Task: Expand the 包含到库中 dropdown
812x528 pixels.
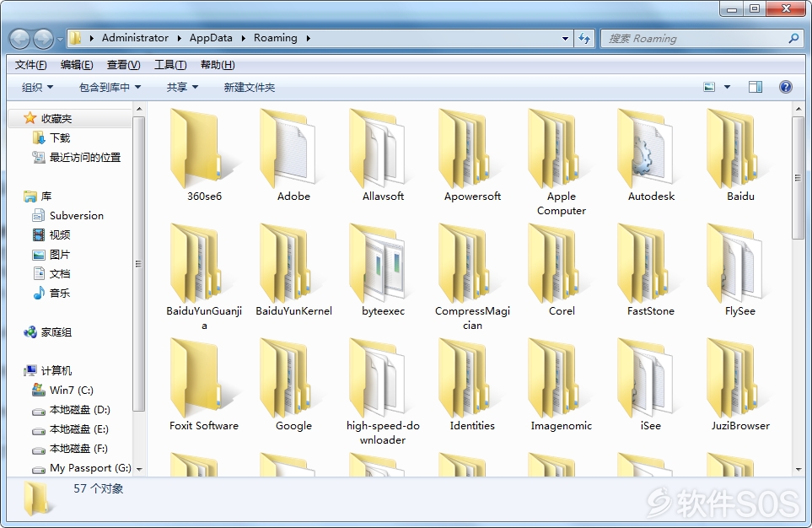Action: point(110,87)
